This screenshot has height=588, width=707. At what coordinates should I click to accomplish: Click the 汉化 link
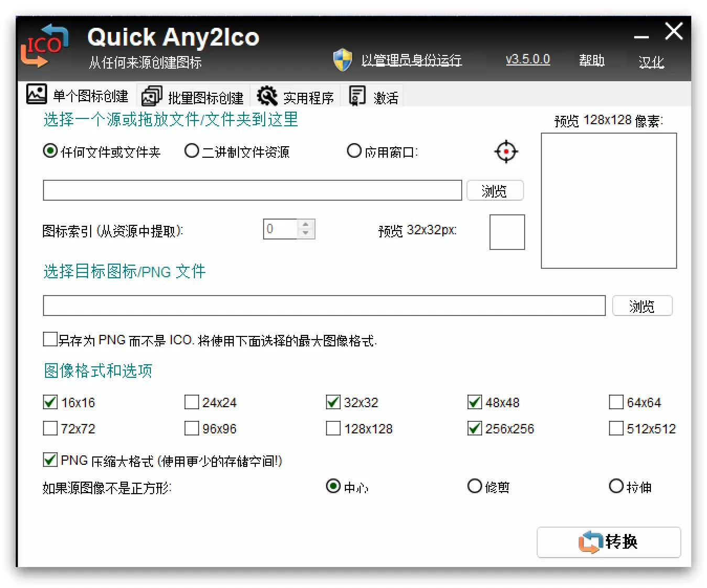651,62
